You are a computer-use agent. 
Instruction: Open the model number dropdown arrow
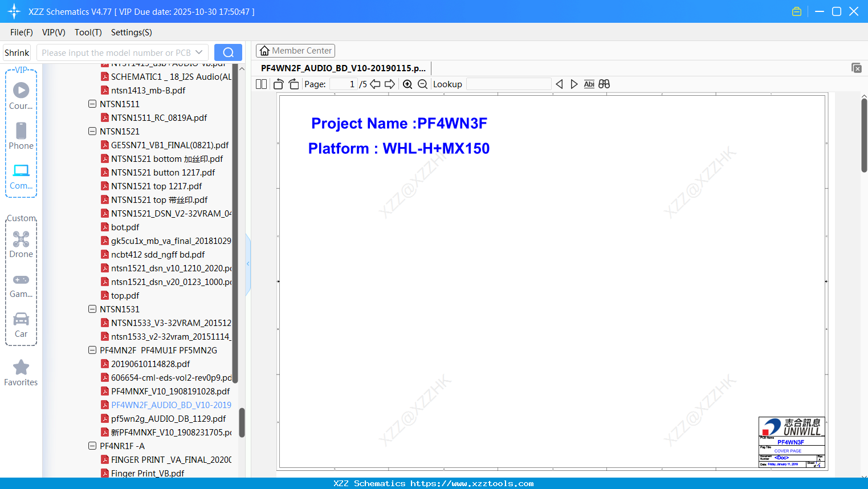[x=199, y=52]
